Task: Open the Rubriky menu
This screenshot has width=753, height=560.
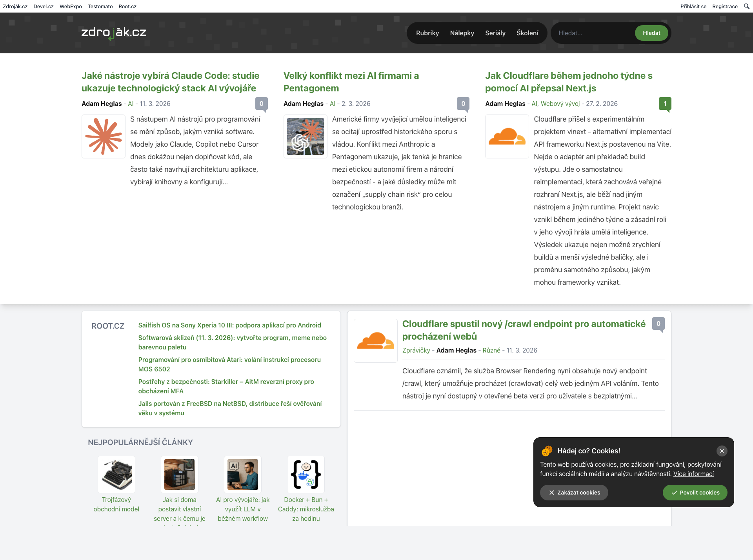Action: [x=427, y=33]
